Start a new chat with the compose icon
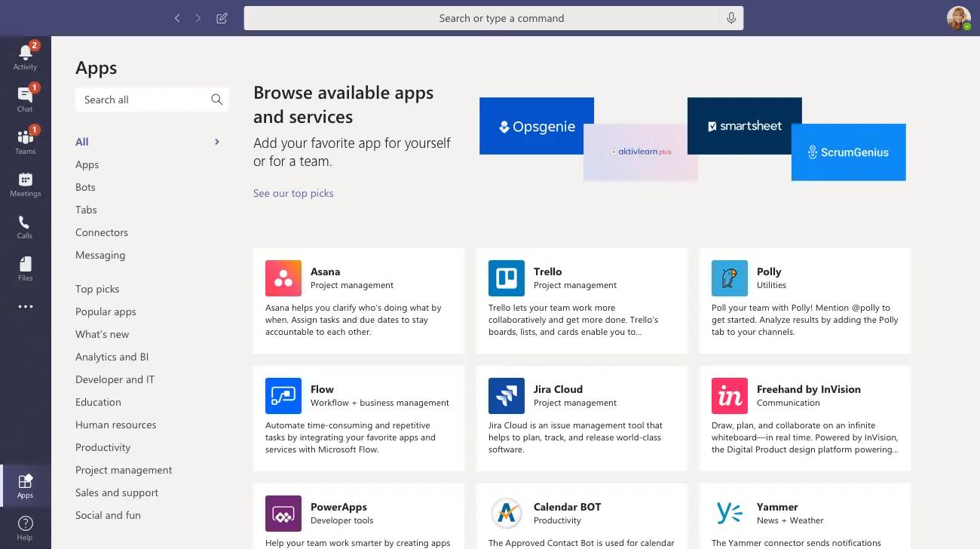 [x=222, y=17]
